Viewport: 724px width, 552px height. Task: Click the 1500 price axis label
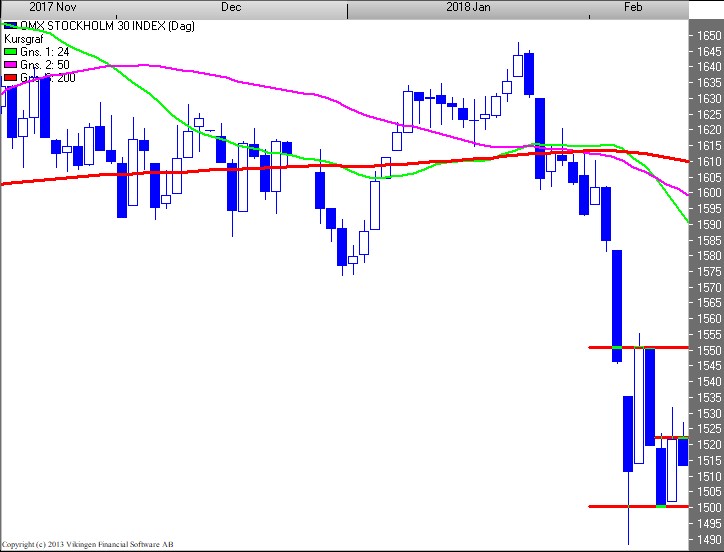coord(707,507)
